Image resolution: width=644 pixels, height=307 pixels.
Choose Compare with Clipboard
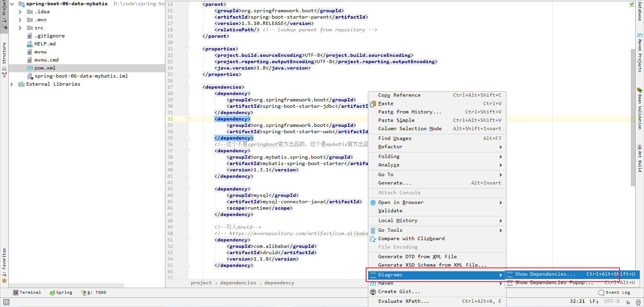437,238
